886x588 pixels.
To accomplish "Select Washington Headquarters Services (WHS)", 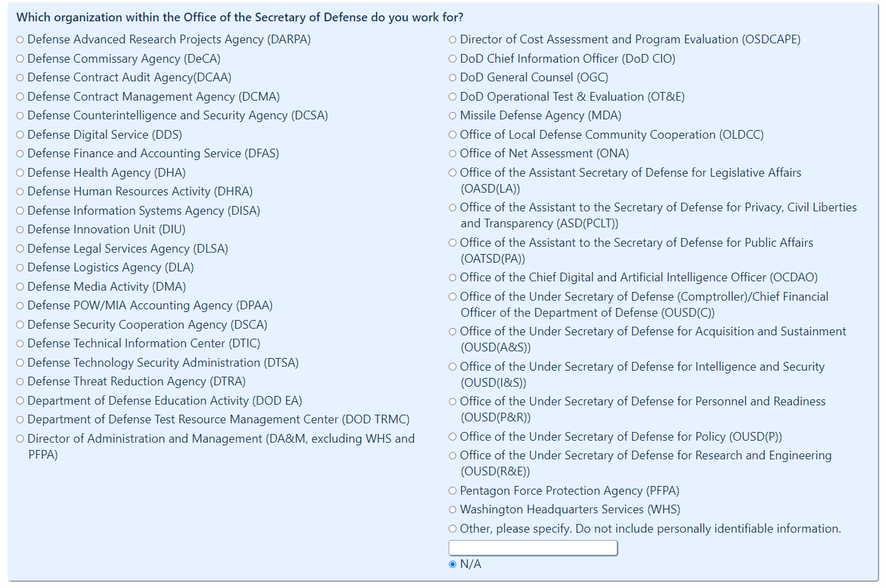I will [453, 510].
